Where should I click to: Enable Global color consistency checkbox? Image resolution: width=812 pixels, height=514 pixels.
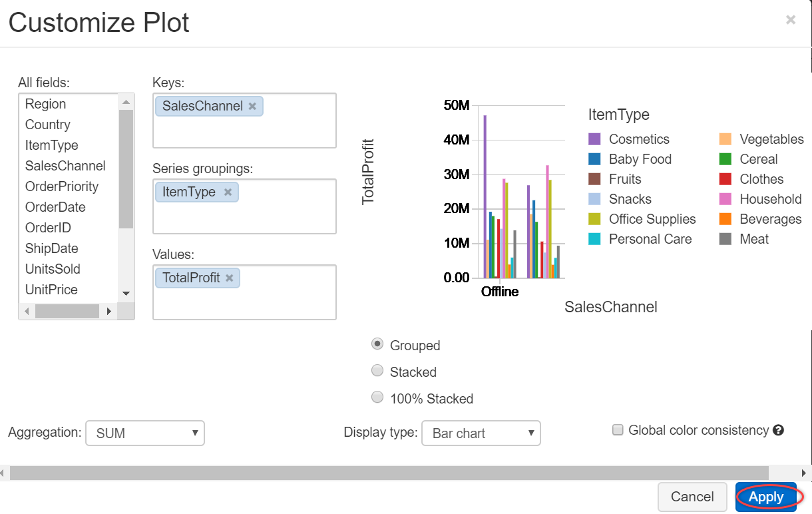[x=618, y=430]
